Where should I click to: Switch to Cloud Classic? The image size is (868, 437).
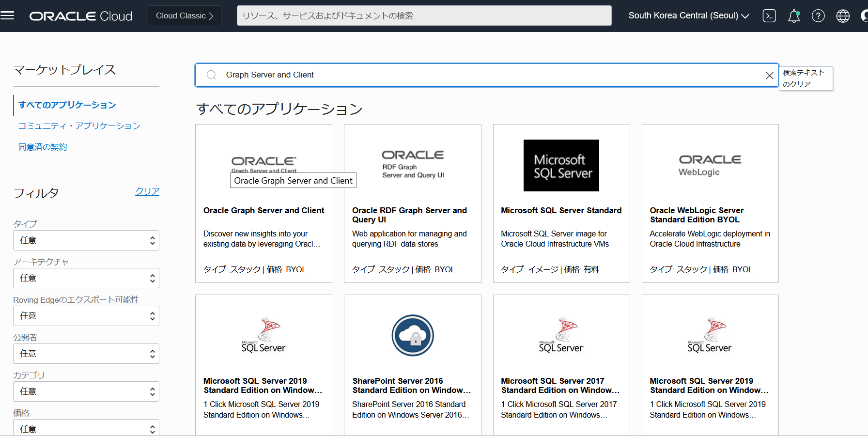[x=185, y=16]
